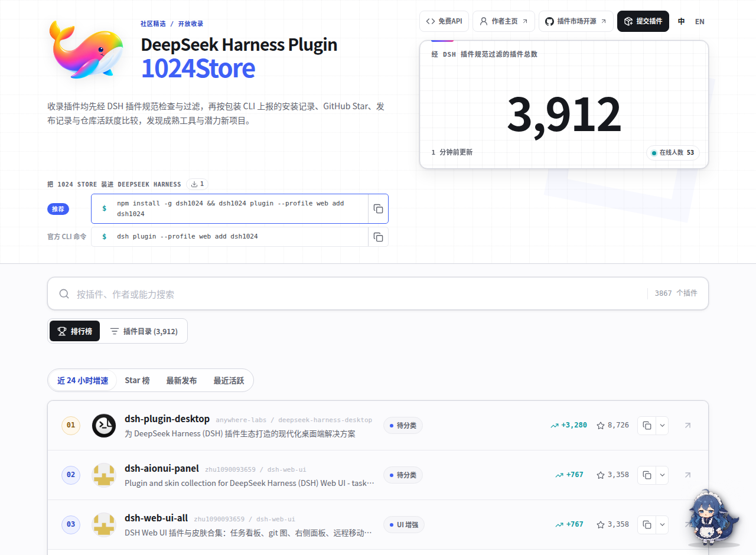Copy install command for dsh-web-ui-all
Viewport: 756px width, 555px height.
[x=647, y=524]
